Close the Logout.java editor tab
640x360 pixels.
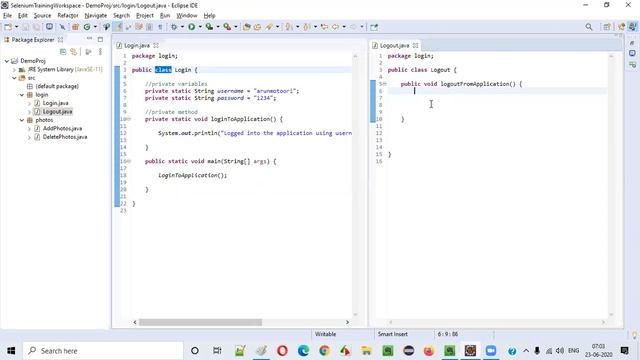click(416, 45)
